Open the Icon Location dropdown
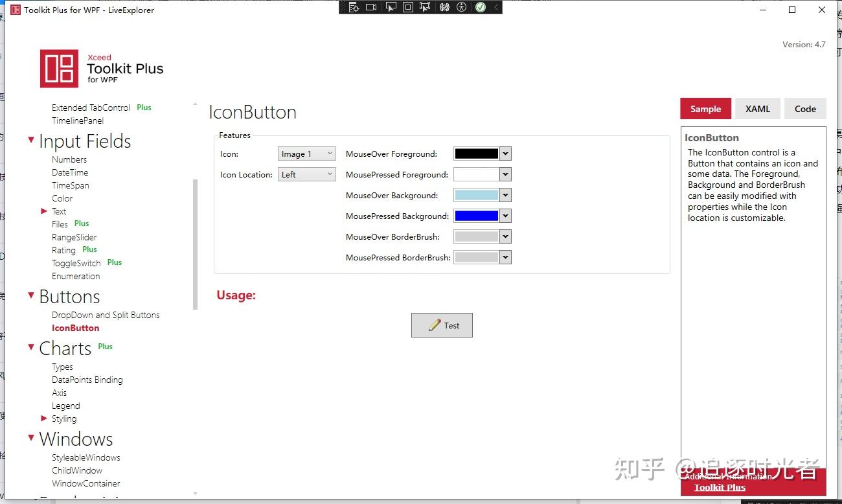Image resolution: width=842 pixels, height=504 pixels. (x=307, y=174)
